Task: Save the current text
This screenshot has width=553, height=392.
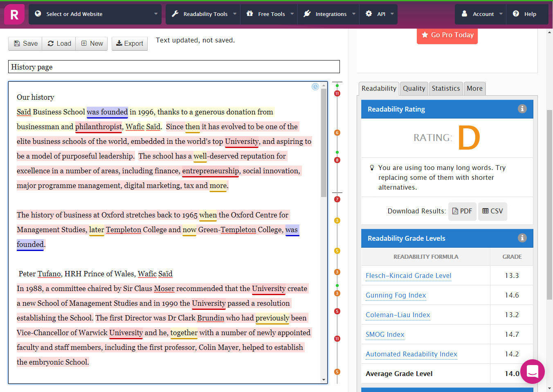Action: 25,43
